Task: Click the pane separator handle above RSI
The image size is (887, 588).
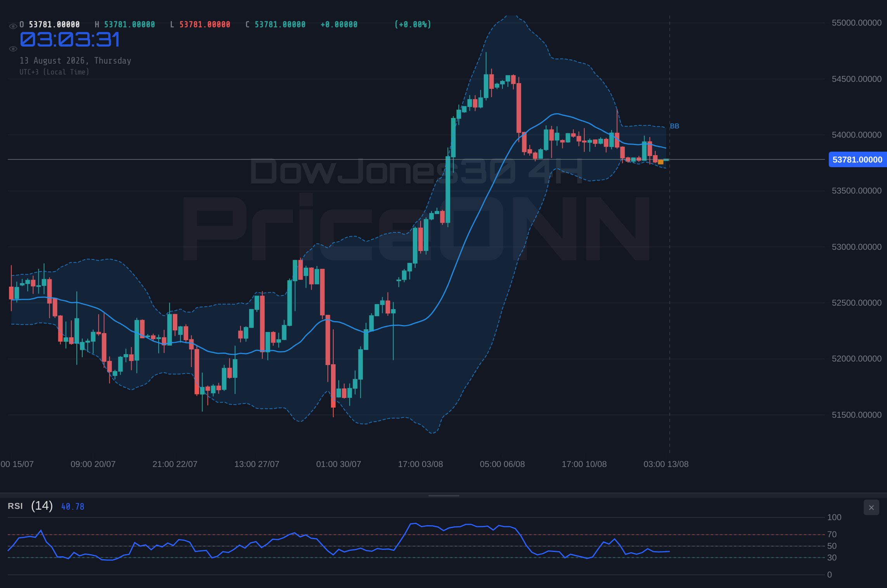Action: coord(443,495)
